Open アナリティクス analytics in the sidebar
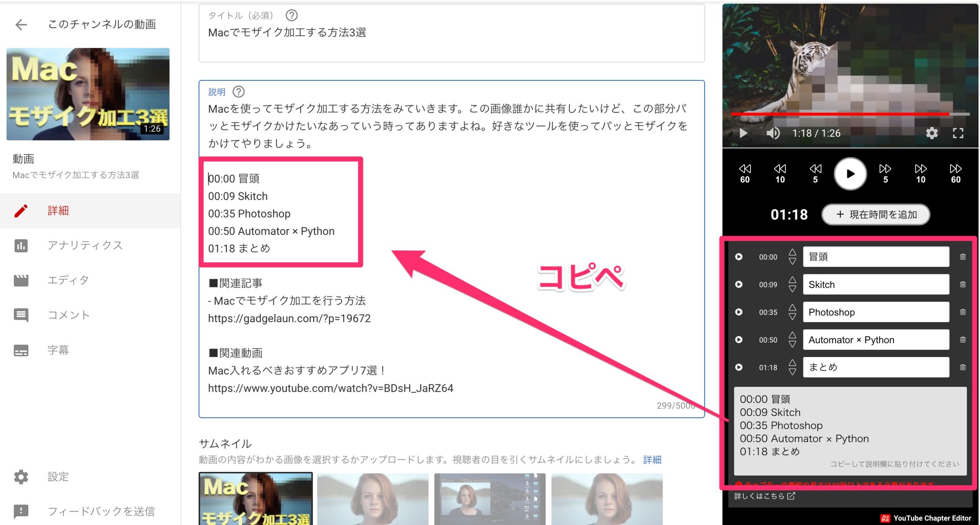 pos(90,245)
